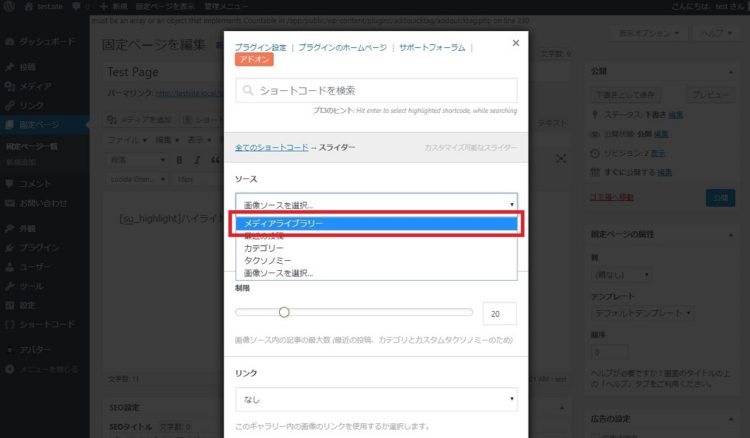Open プラグイン in the sidebar menu
This screenshot has height=438, width=750.
[x=39, y=247]
